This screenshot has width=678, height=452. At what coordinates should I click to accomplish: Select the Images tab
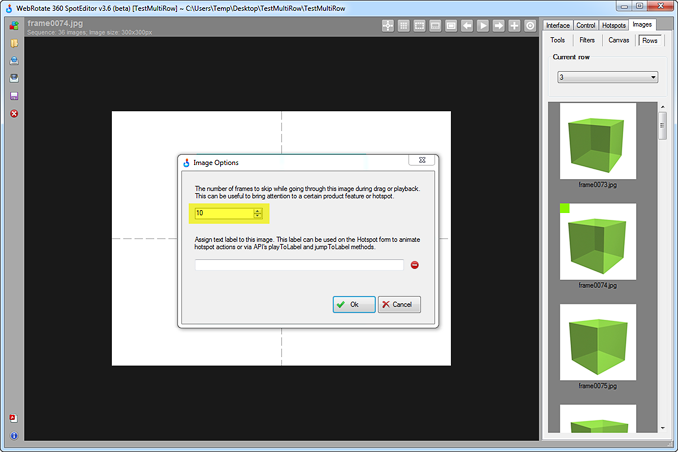(x=642, y=25)
